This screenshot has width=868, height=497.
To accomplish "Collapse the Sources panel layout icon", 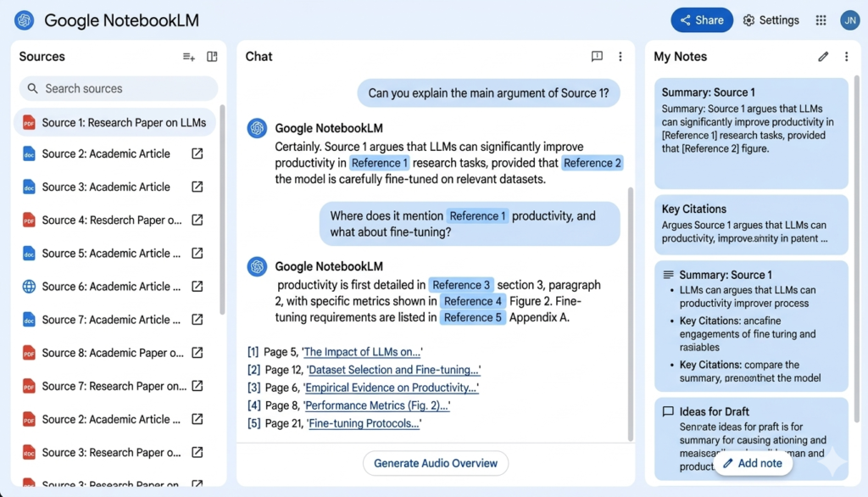I will coord(212,57).
